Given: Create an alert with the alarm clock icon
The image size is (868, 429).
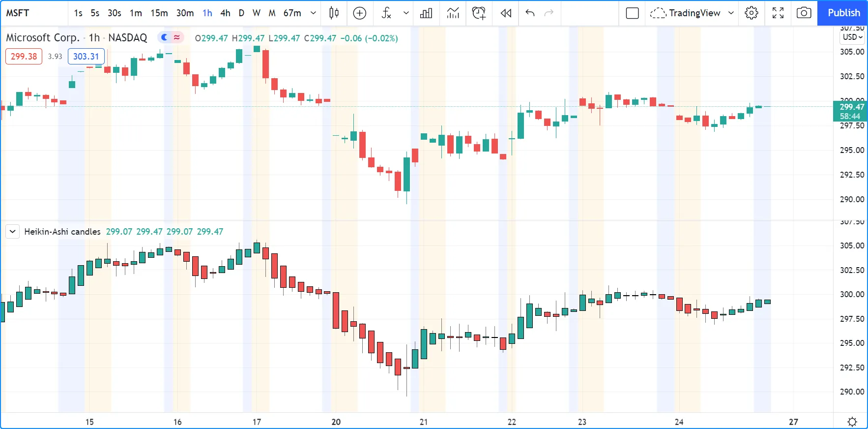Looking at the screenshot, I should [479, 13].
